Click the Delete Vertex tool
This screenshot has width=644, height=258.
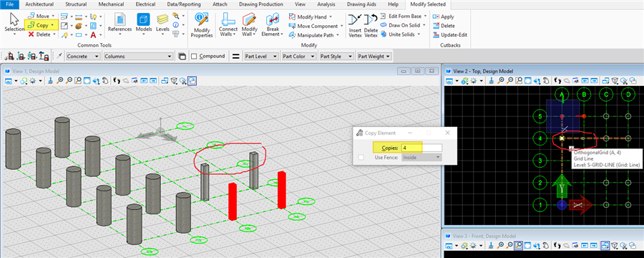click(x=371, y=24)
